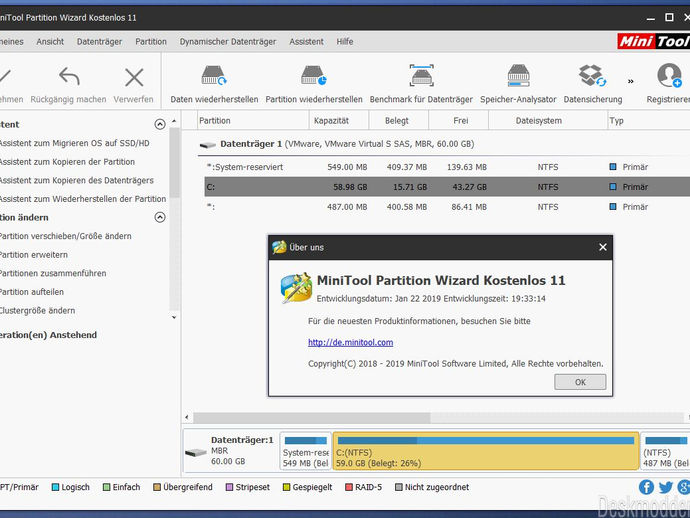Select Partitionen zusammenführen option

(x=52, y=273)
